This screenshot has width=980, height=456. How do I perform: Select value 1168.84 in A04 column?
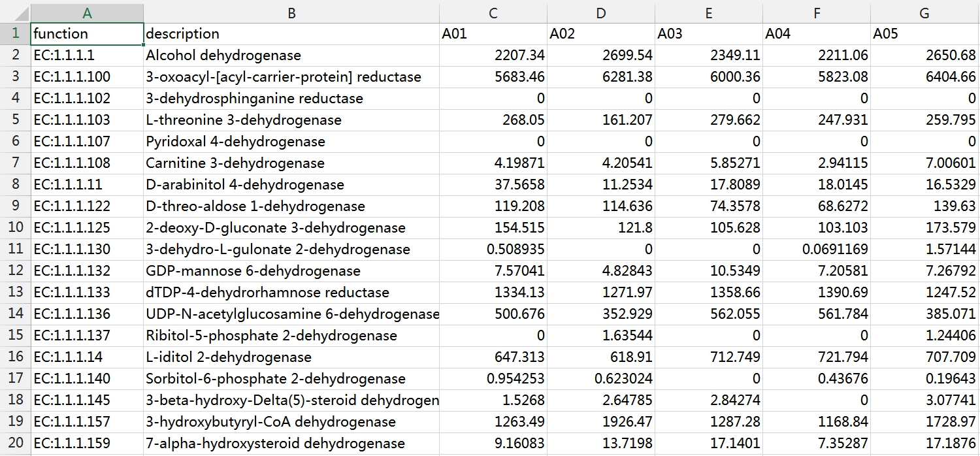point(817,422)
